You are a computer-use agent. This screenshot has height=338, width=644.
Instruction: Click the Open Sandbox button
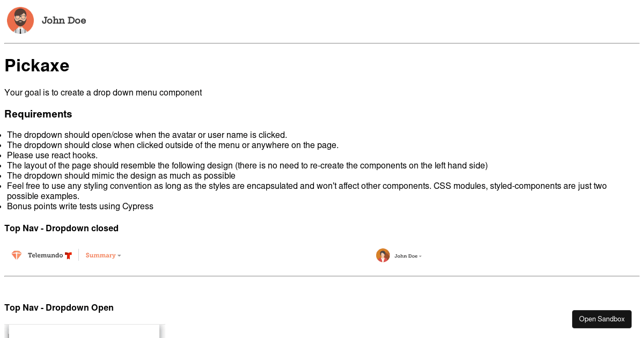click(x=602, y=319)
